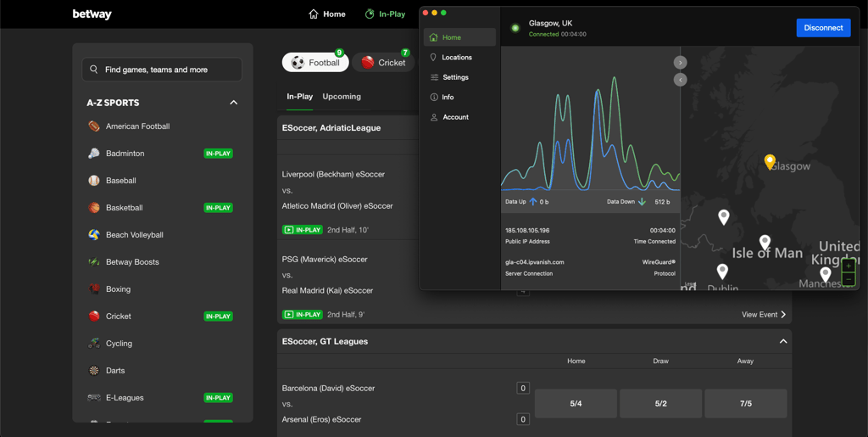Open Barcelona (David) eSoccer match
Image resolution: width=868 pixels, height=437 pixels.
[328, 389]
